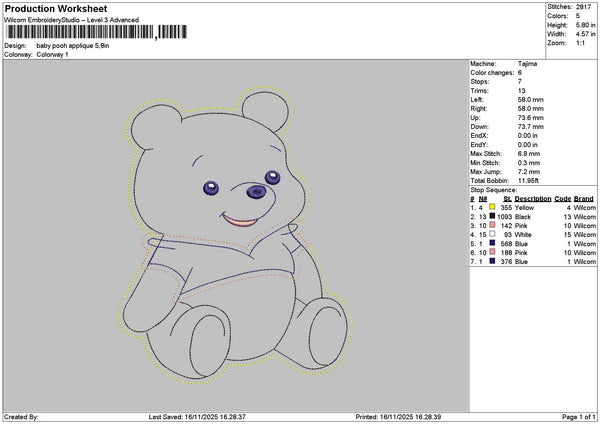Click design name 'baby pooh applique 5,8in'
600x424 pixels.
pos(73,46)
